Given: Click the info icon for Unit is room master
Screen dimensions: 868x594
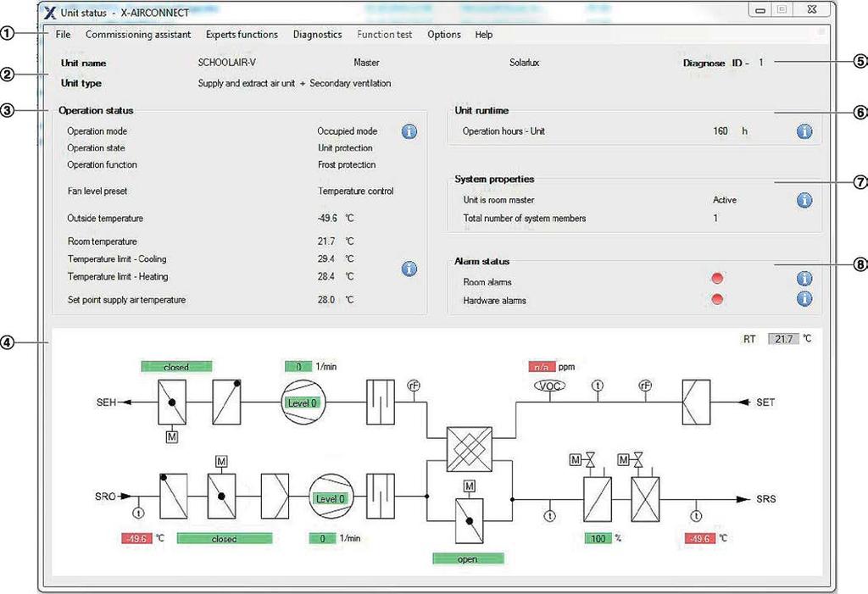Looking at the screenshot, I should (804, 200).
